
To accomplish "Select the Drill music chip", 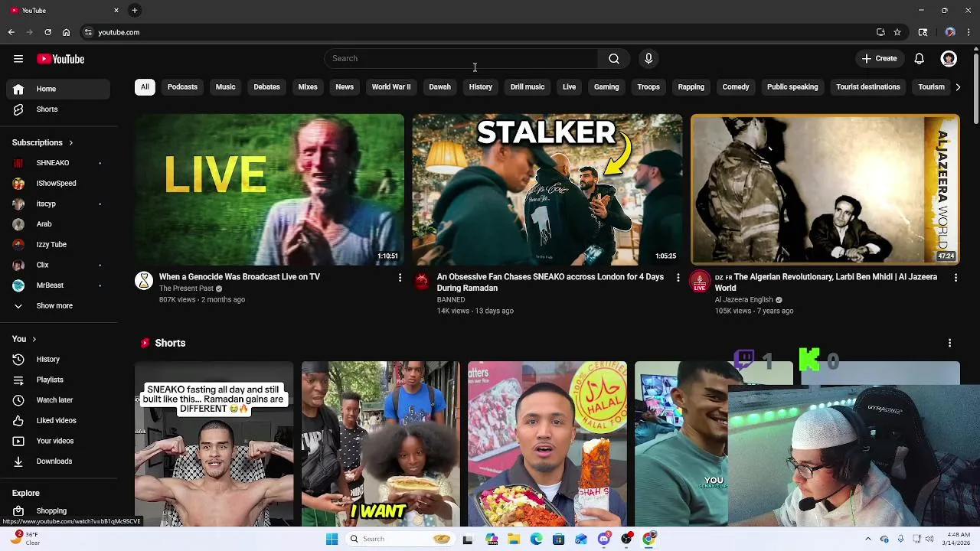I will click(x=528, y=86).
